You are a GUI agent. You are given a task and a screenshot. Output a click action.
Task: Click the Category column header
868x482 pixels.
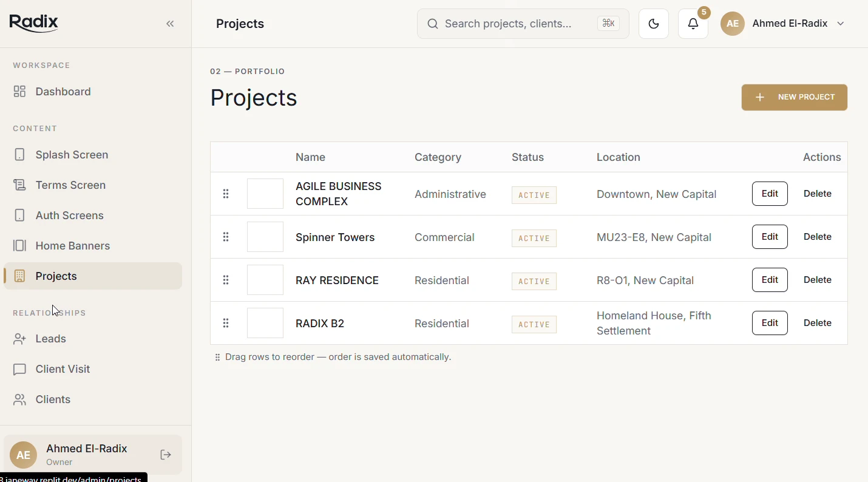tap(438, 157)
